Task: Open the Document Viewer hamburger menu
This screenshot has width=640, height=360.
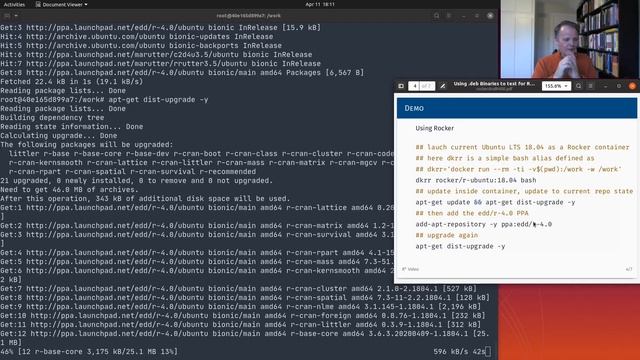Action: pyautogui.click(x=591, y=86)
